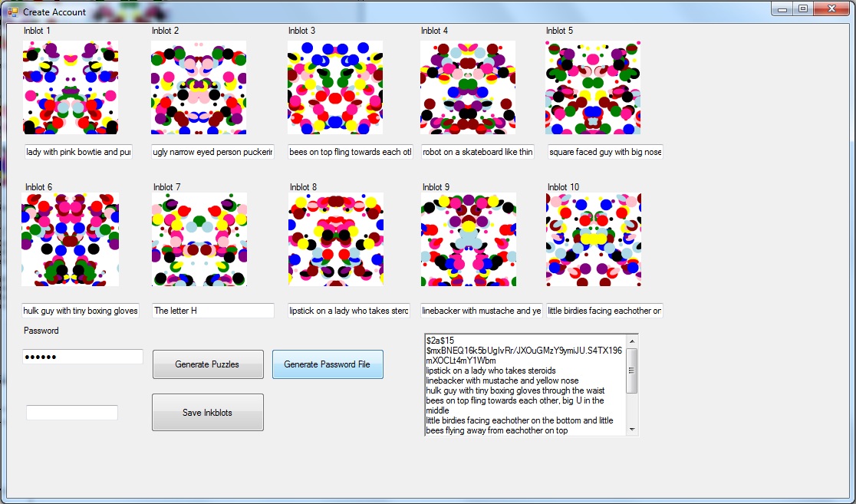856x504 pixels.
Task: Minimize the Create Account window
Action: 782,8
